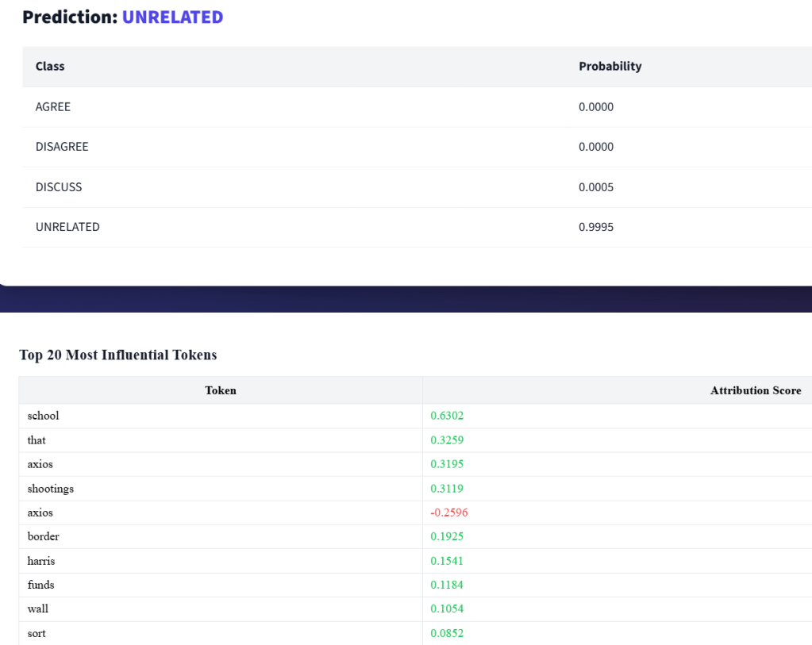Viewport: 812px width, 645px height.
Task: Click the 0.6302 attribution score
Action: (447, 416)
